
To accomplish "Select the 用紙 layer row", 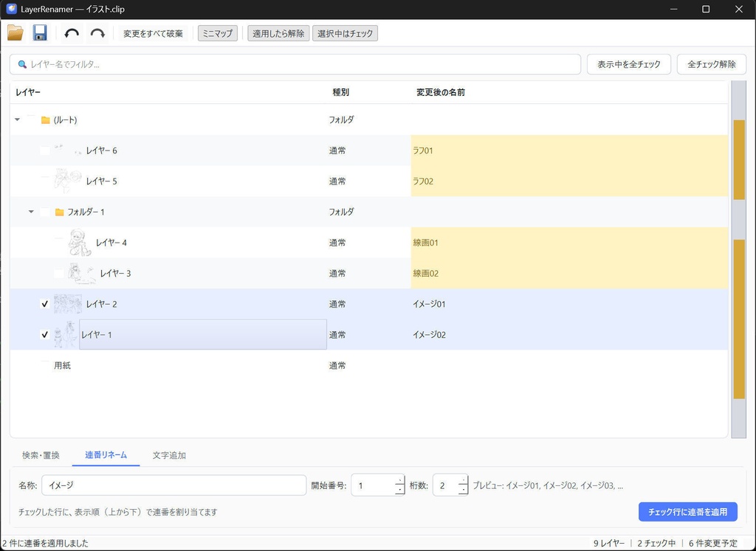I will point(369,365).
